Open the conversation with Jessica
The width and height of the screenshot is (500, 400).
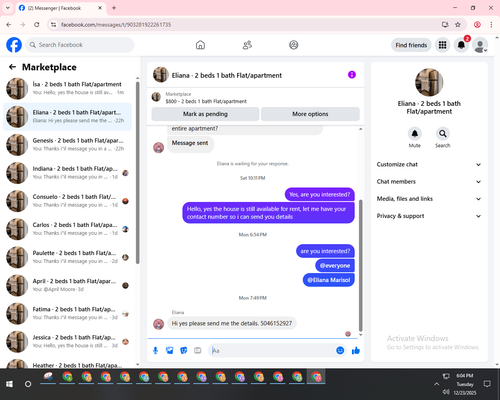pos(68,341)
